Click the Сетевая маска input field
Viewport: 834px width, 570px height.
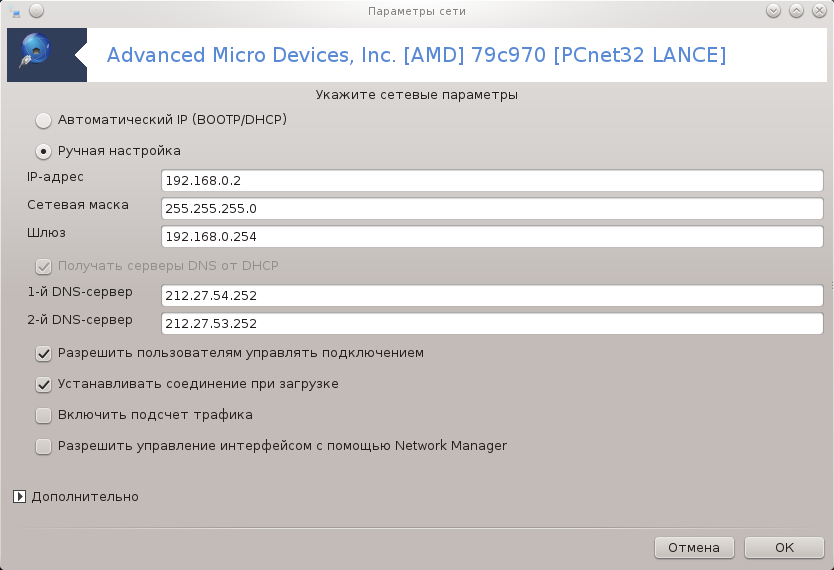tap(492, 208)
